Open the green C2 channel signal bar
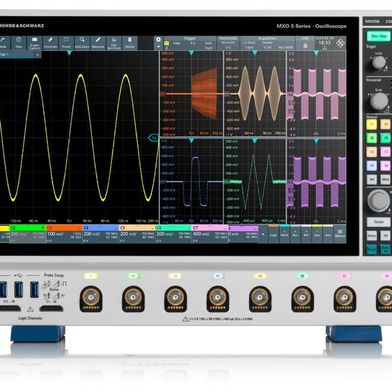The image size is (392, 392). coord(28,234)
